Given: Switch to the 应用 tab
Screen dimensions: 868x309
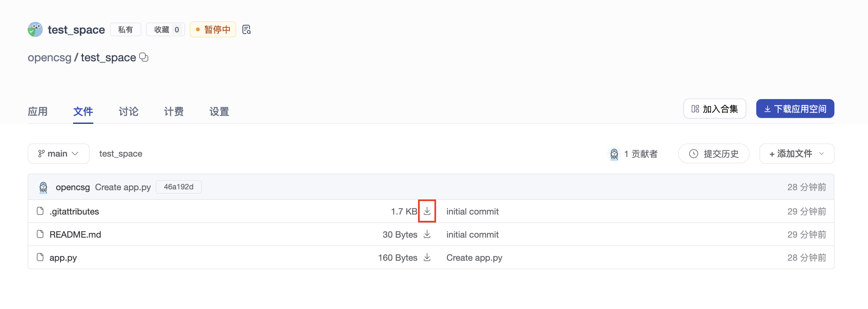Looking at the screenshot, I should pyautogui.click(x=38, y=111).
